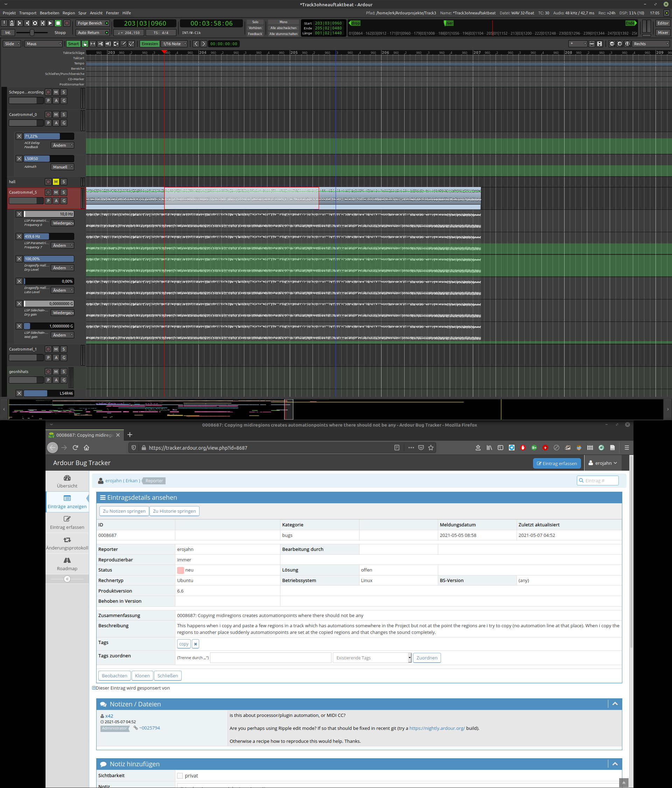Unmute the hall track

(x=56, y=182)
